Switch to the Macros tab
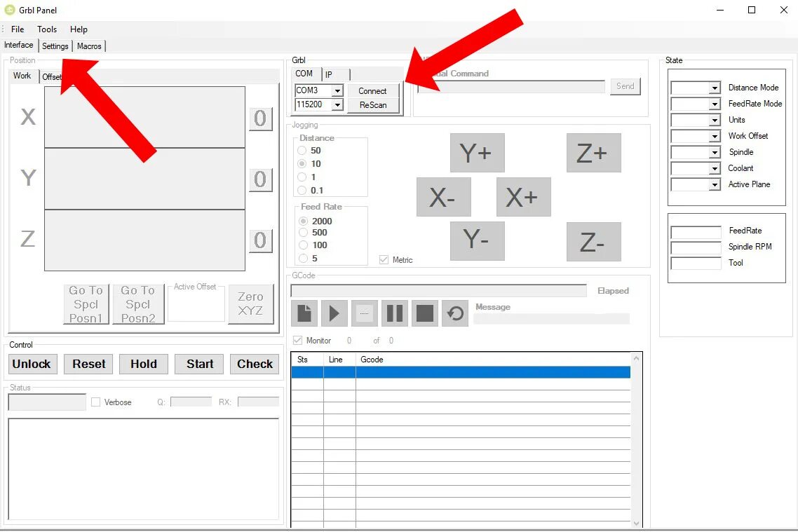The image size is (798, 532). (x=89, y=46)
